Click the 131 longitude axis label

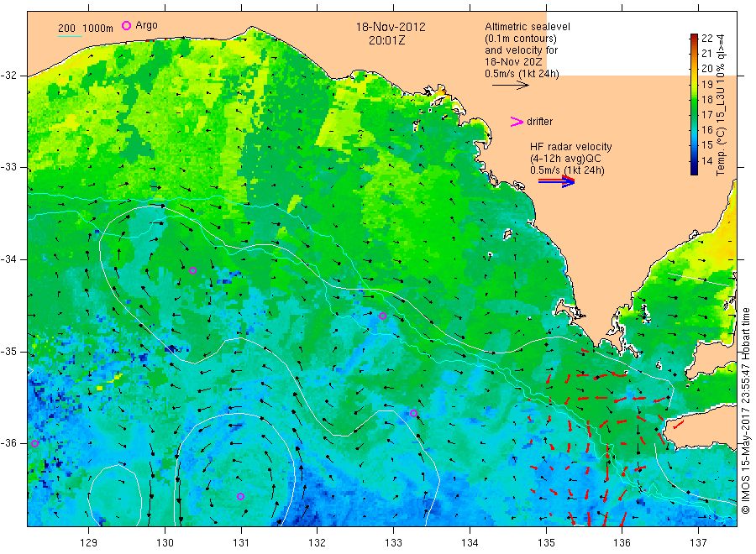click(x=241, y=543)
